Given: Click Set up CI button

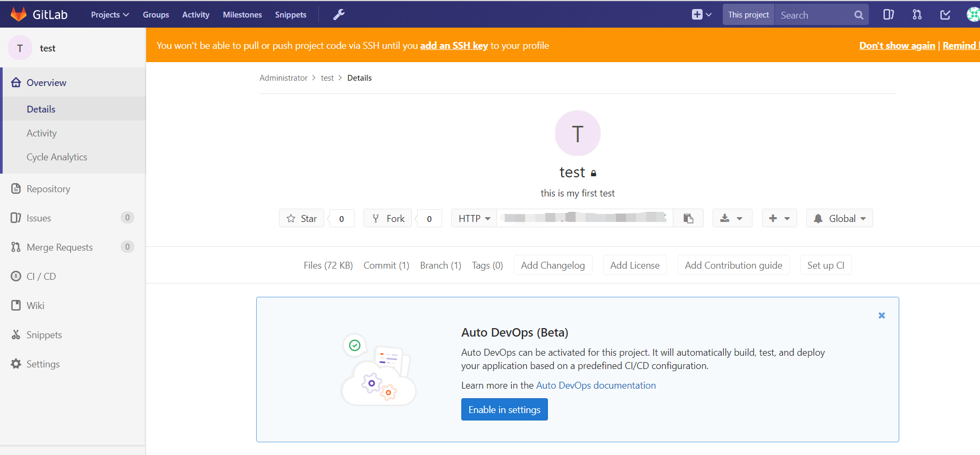Looking at the screenshot, I should tap(826, 265).
